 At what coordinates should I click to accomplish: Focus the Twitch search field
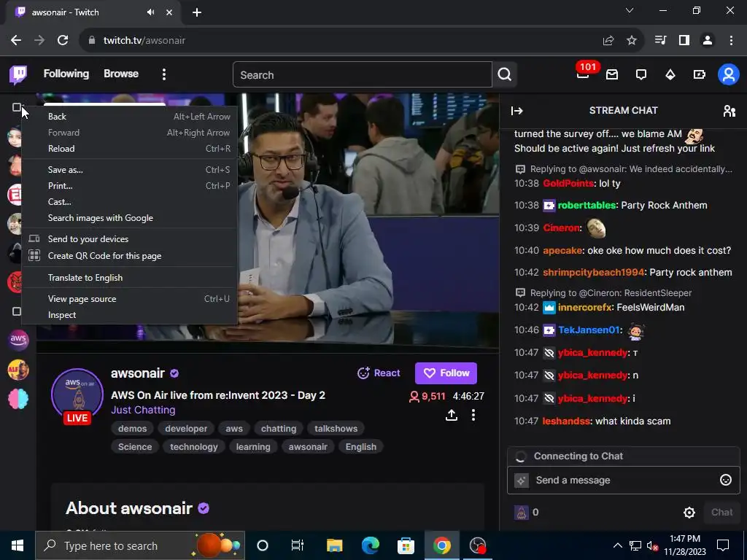pos(362,75)
